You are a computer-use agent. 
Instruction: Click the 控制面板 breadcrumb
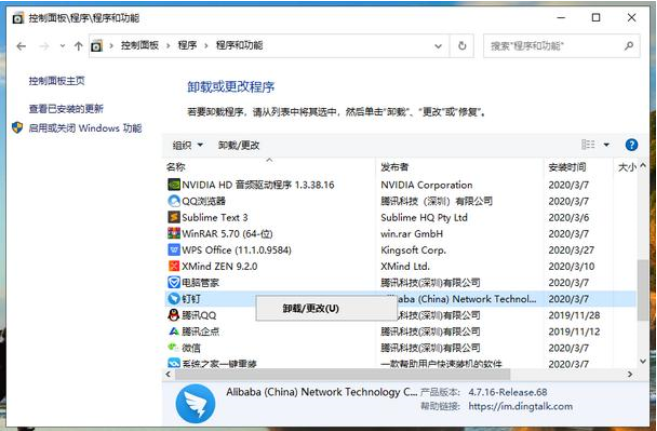tap(140, 45)
